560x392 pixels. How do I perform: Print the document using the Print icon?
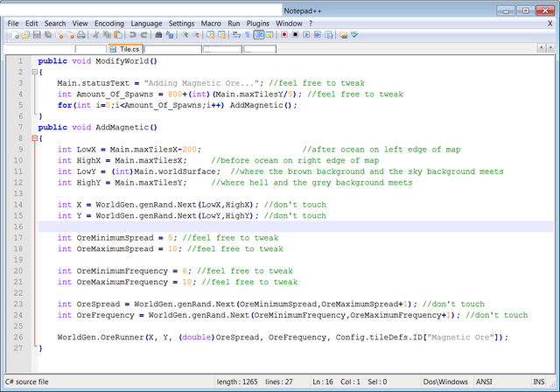click(81, 35)
